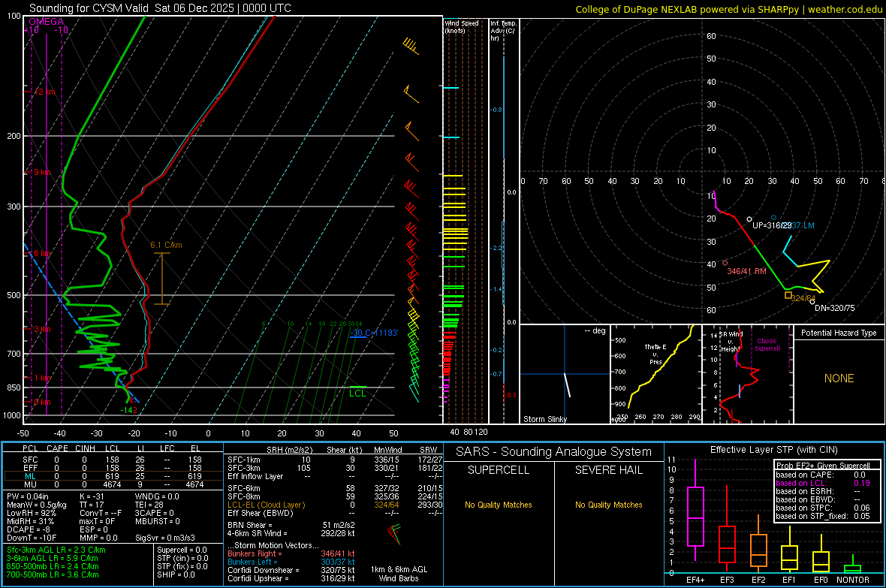Click the 'Inf. Temp. Adv.' panel header
Viewport: 886px width, 588px height.
(x=503, y=31)
